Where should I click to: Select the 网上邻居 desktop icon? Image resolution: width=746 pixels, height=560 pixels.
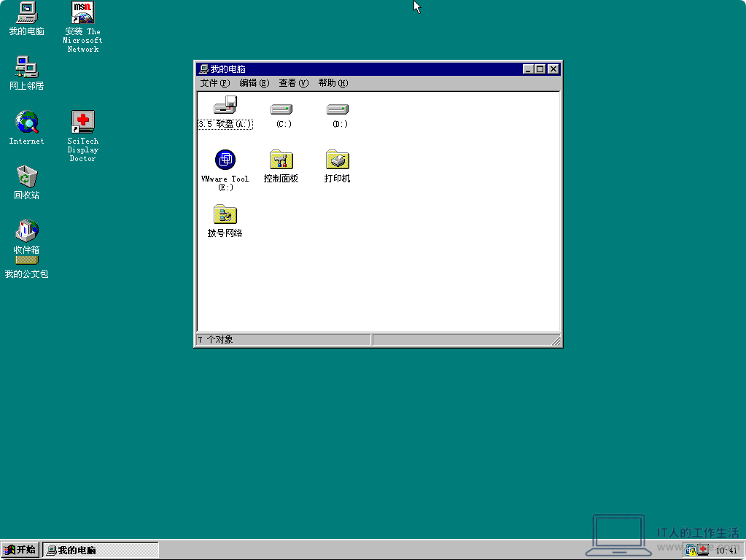pos(27,67)
